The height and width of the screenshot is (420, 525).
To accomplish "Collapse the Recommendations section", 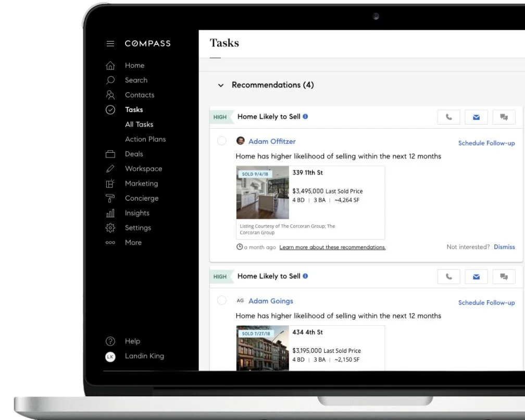I will pos(220,84).
